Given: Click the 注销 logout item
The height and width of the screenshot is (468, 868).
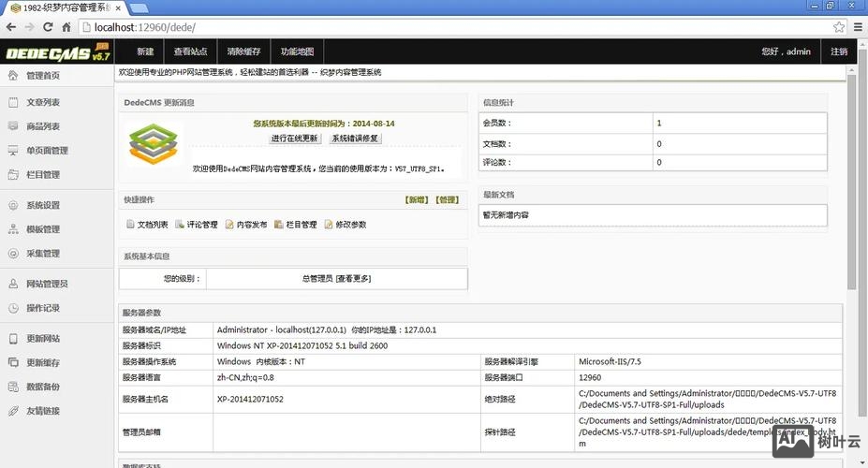Looking at the screenshot, I should [839, 51].
